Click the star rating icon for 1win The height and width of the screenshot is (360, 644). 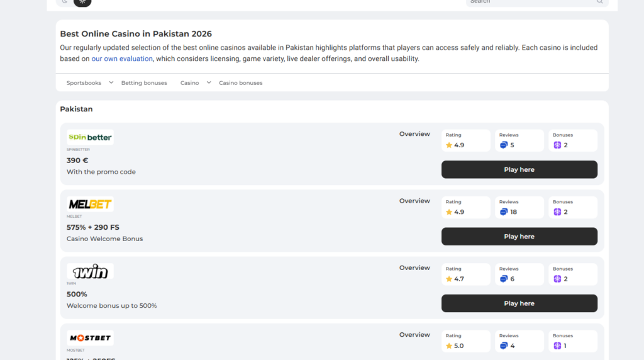(449, 279)
